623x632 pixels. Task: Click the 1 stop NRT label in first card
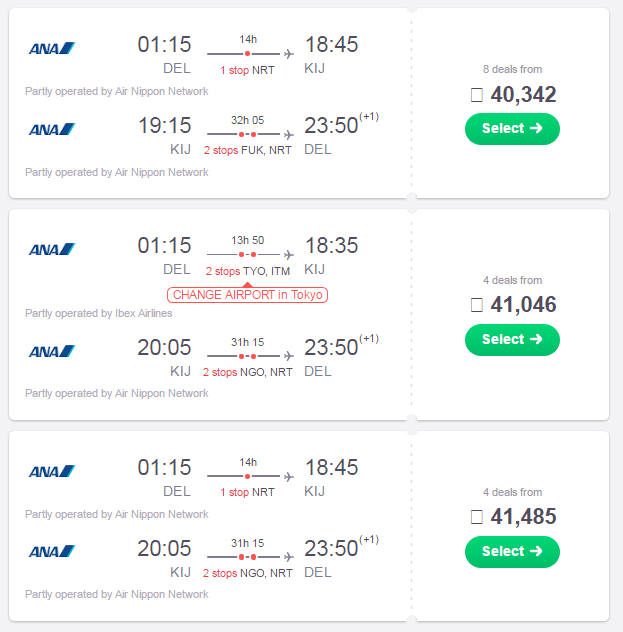point(247,70)
